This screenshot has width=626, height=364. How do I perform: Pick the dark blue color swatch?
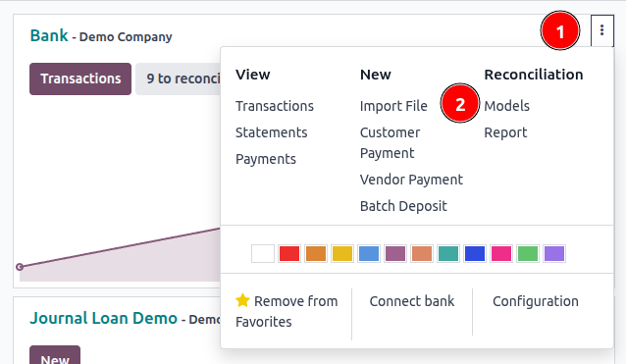[475, 253]
